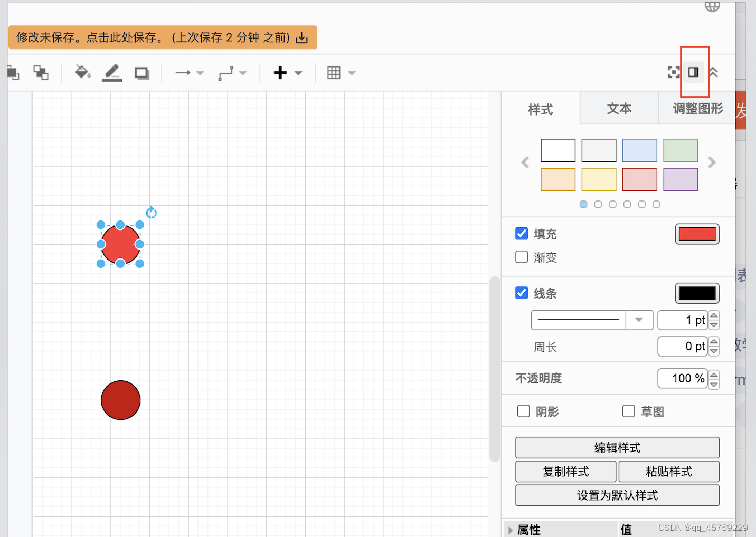Image resolution: width=756 pixels, height=537 pixels.
Task: Switch to the 文本 tab
Action: (619, 109)
